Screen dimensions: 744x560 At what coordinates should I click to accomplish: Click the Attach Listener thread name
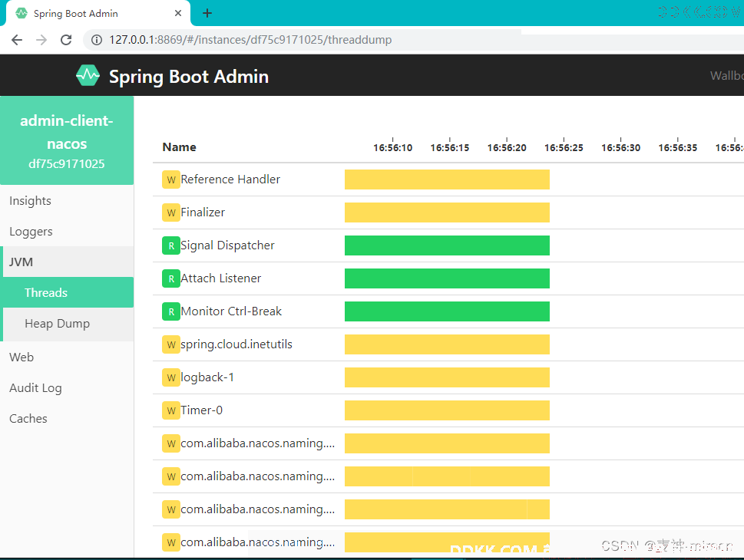coord(220,278)
